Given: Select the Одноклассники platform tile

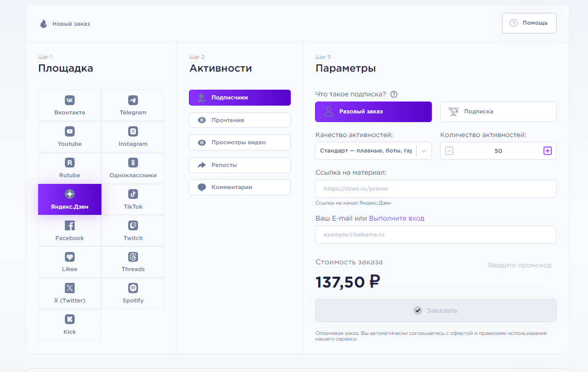Looking at the screenshot, I should pyautogui.click(x=133, y=168).
